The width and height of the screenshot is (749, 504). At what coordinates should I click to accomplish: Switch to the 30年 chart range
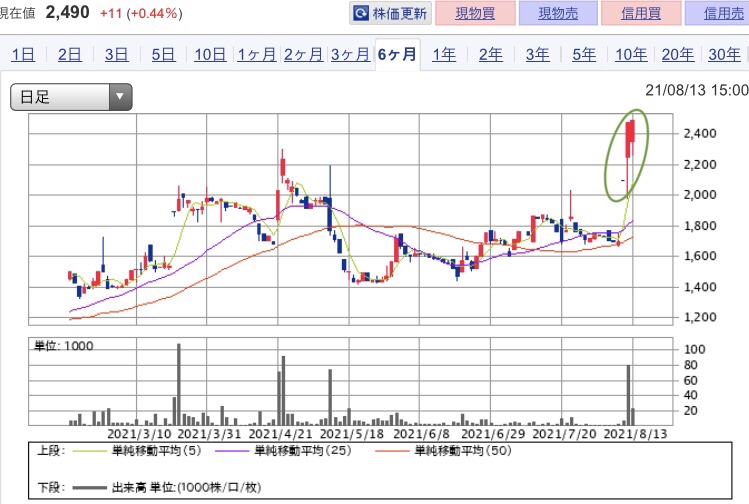pos(725,55)
